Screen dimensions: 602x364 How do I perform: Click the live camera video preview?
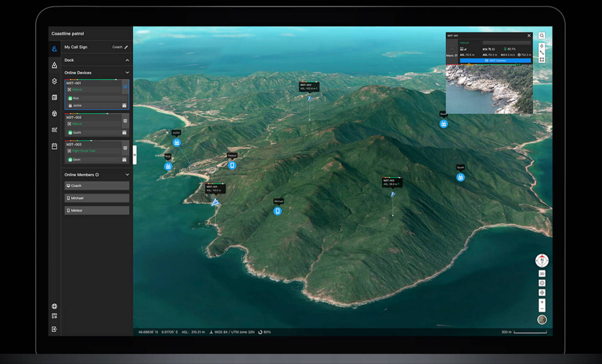point(489,89)
